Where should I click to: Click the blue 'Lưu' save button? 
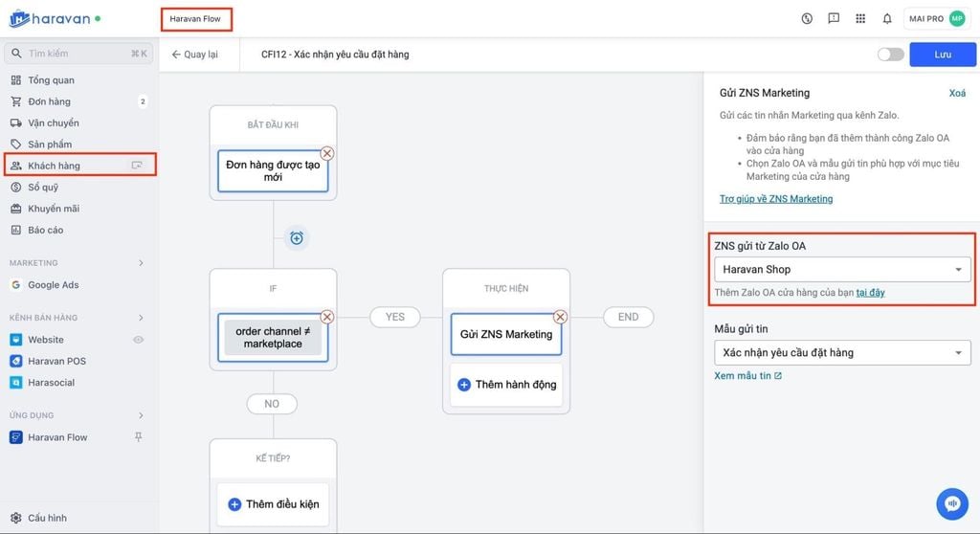point(943,55)
